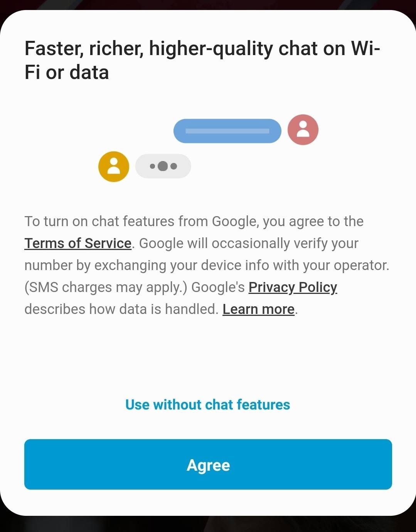Tap the "Faster, richer, higher-quality chat" headline
The width and height of the screenshot is (416, 532).
[x=202, y=49]
